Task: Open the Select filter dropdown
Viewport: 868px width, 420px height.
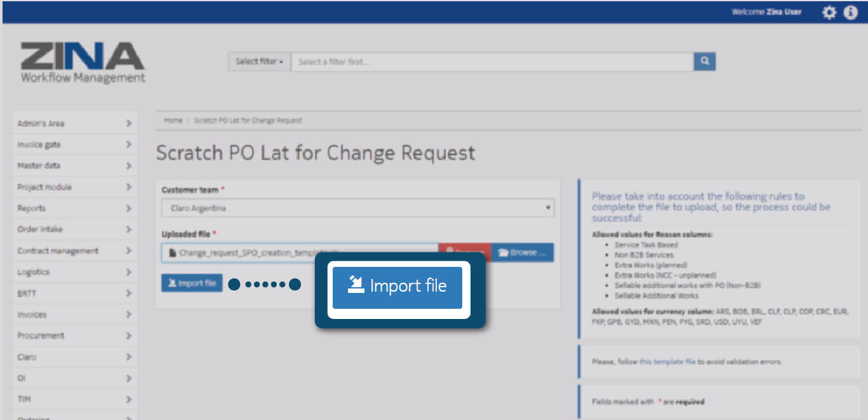Action: (x=259, y=62)
